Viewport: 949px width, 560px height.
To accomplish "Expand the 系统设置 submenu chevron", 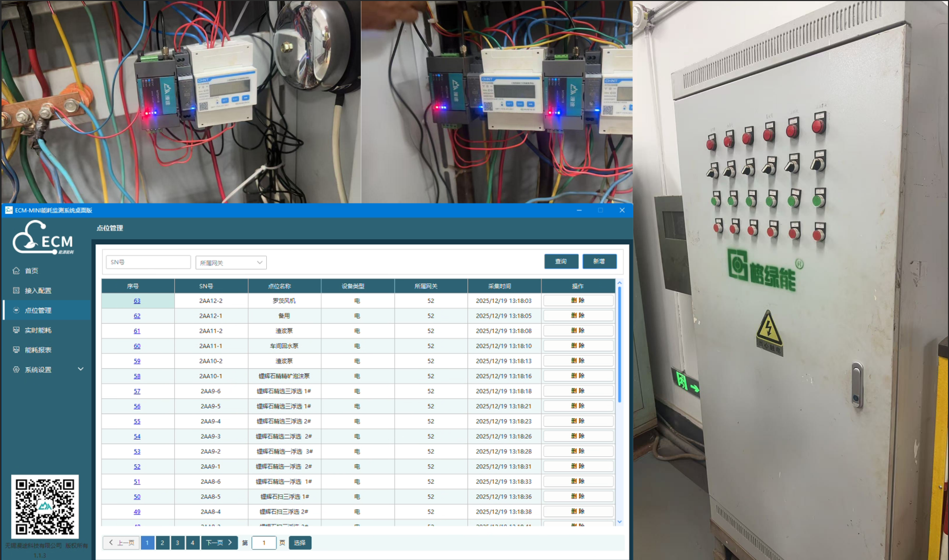I will (81, 369).
